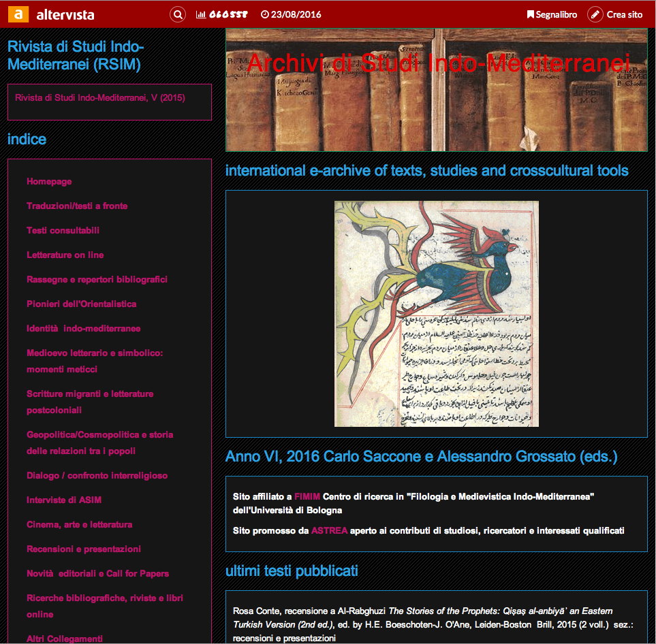Image resolution: width=656 pixels, height=644 pixels.
Task: Select Pionieri dell'Orientalistica menu item
Action: pyautogui.click(x=81, y=304)
